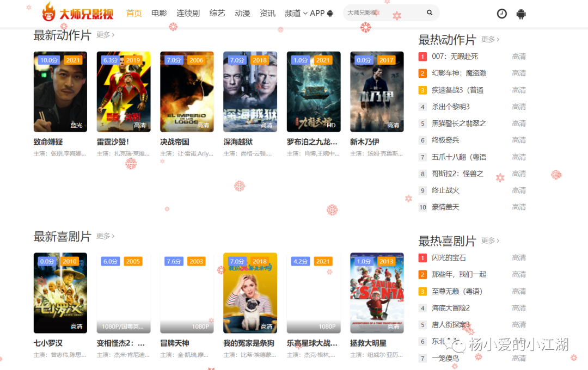Screen dimensions: 588x370
Task: Open 五爪十八翻 in the hot list
Action: [459, 157]
